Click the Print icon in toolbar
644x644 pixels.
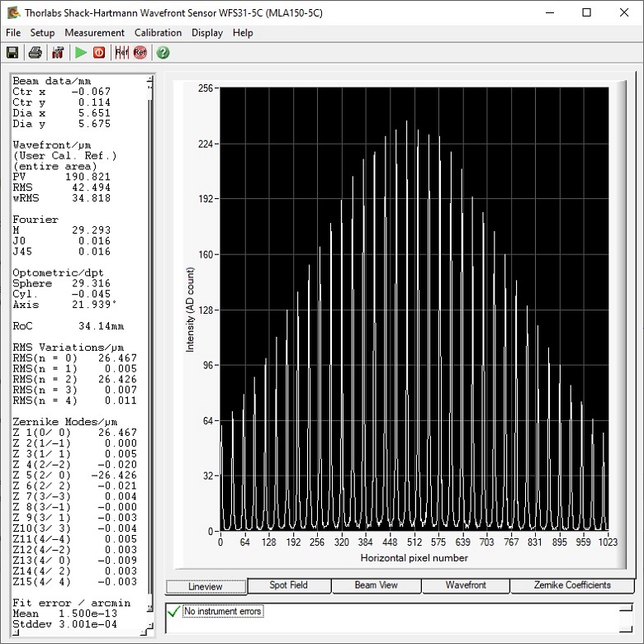[x=35, y=53]
